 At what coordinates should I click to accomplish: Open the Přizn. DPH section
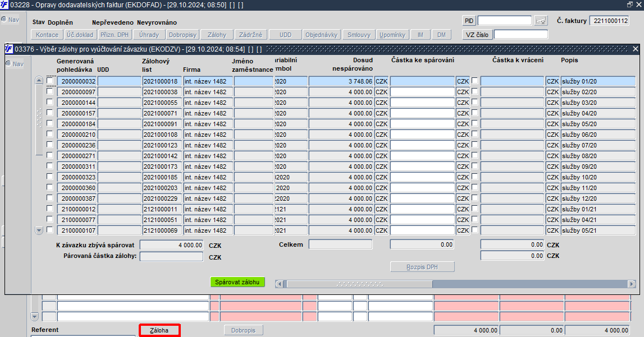pyautogui.click(x=115, y=35)
